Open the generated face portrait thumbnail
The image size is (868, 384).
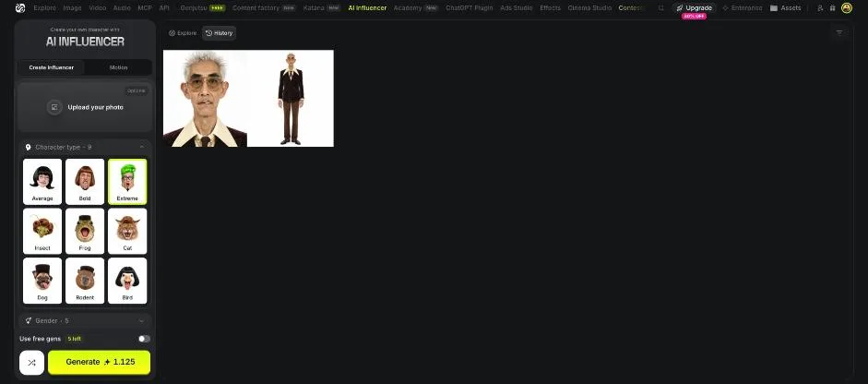pyautogui.click(x=205, y=99)
